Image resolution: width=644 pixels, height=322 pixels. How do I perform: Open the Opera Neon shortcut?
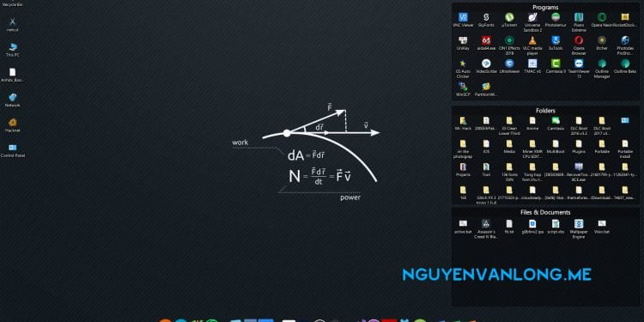pos(602,20)
